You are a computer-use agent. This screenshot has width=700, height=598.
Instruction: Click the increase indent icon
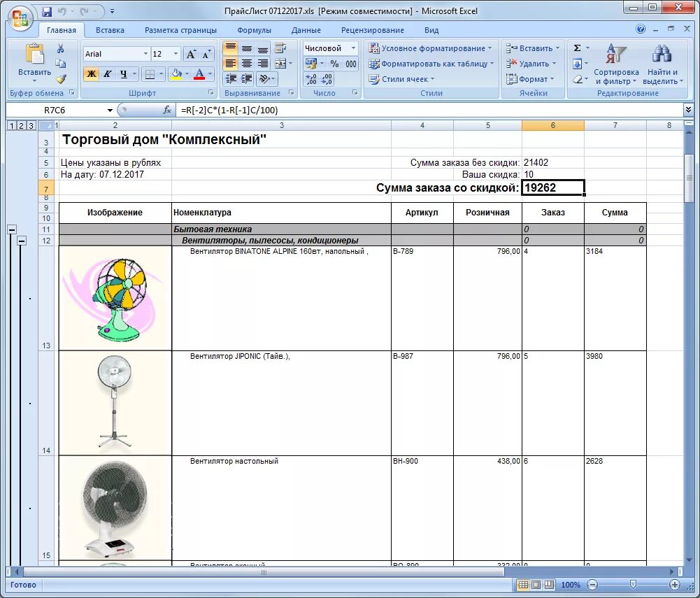246,79
